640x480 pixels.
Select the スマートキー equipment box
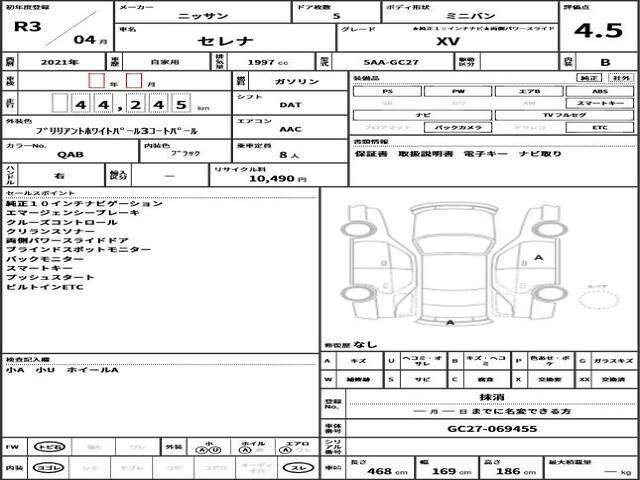[x=599, y=103]
